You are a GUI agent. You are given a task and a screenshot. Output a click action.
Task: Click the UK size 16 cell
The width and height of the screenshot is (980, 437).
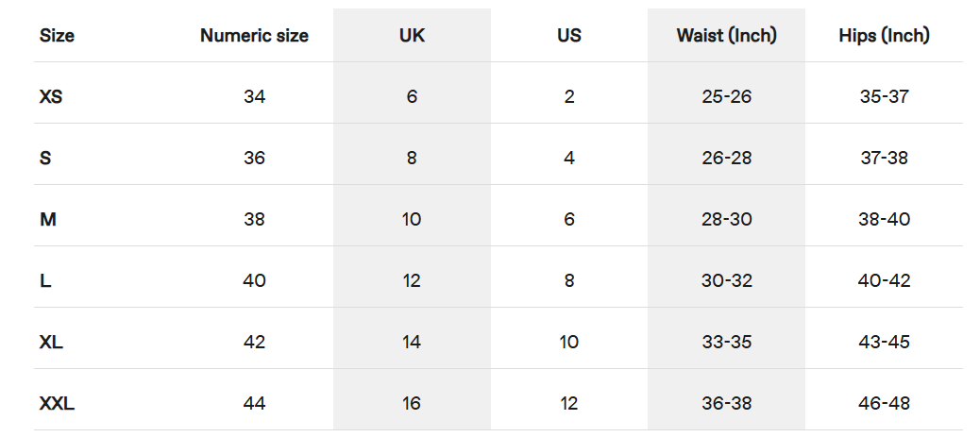412,403
